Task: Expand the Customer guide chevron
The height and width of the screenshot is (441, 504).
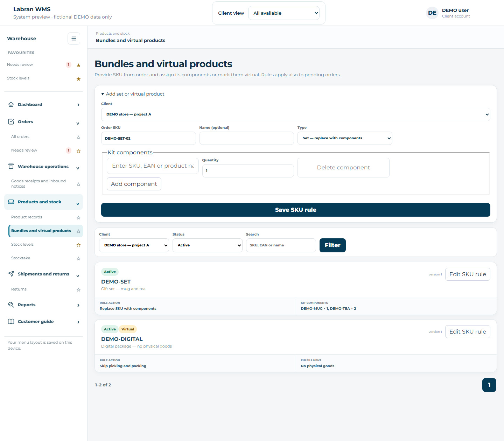Action: pyautogui.click(x=78, y=322)
